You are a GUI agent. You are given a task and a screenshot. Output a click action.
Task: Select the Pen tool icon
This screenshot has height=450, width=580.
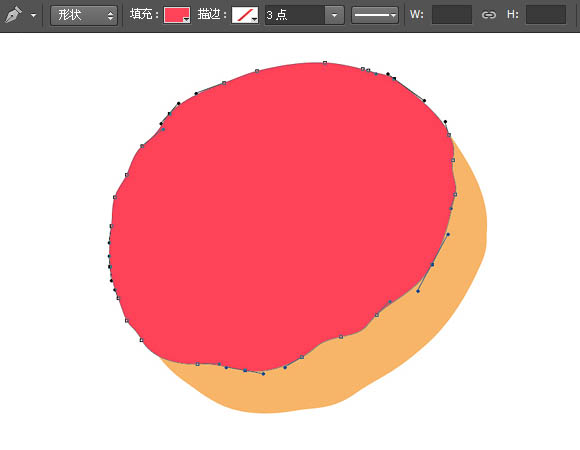point(14,15)
